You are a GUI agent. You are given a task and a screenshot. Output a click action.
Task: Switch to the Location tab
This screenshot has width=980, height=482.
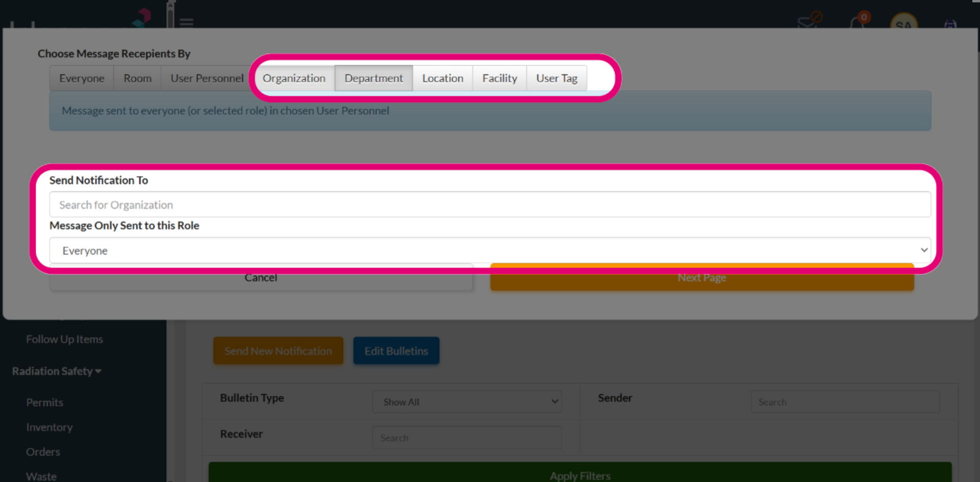tap(443, 78)
